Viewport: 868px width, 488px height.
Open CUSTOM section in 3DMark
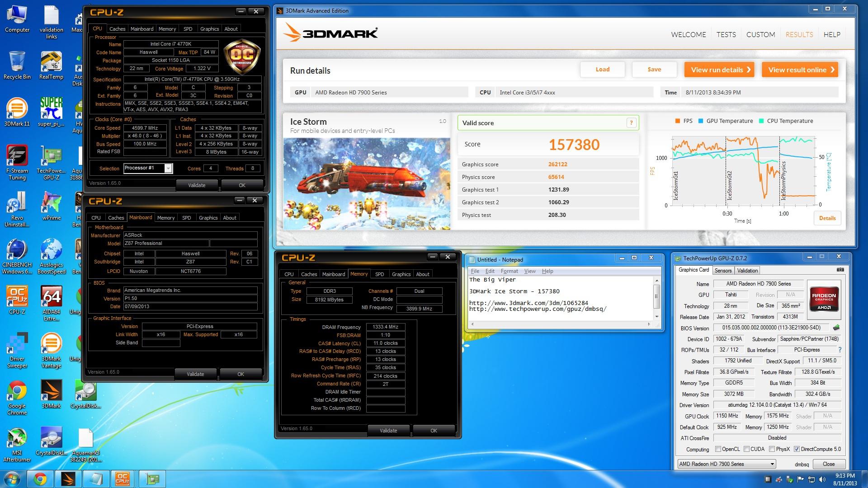click(x=760, y=34)
